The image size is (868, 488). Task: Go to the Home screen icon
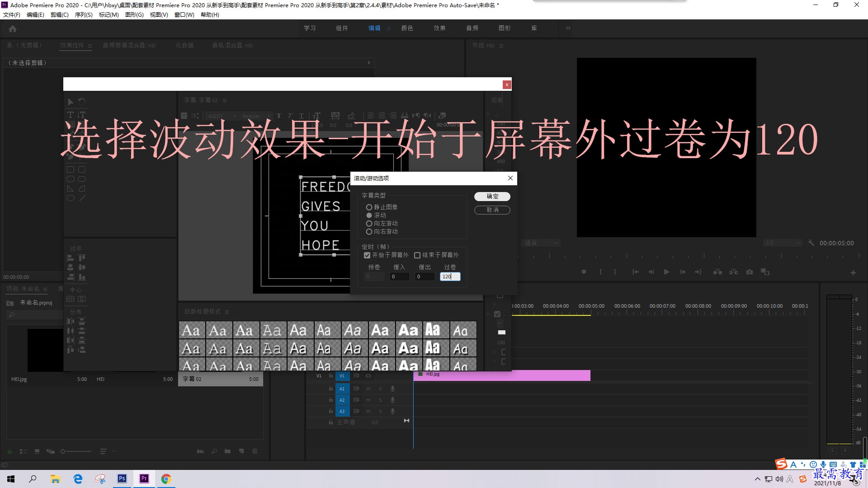coord(13,29)
